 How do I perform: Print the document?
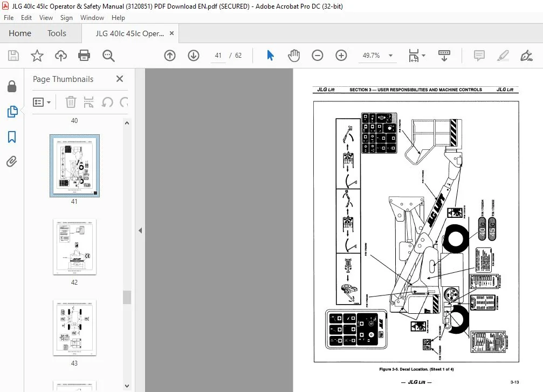click(x=84, y=56)
